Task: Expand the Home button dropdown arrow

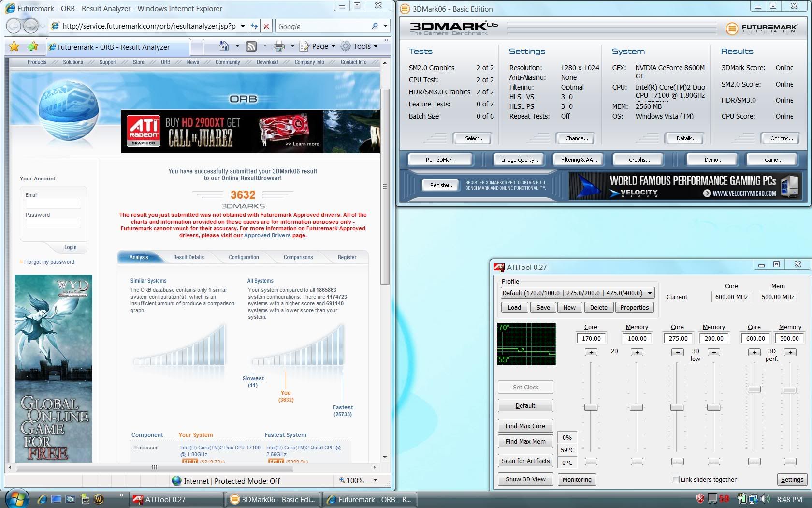Action: [237, 46]
